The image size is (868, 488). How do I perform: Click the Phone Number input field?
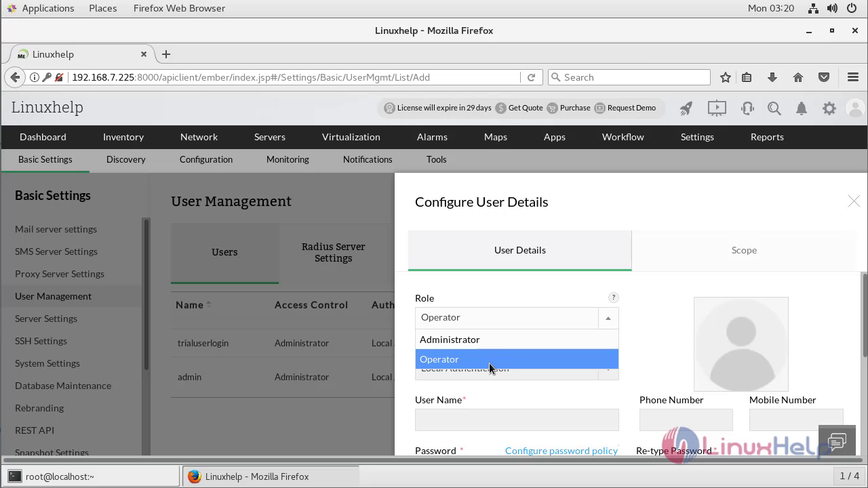686,420
